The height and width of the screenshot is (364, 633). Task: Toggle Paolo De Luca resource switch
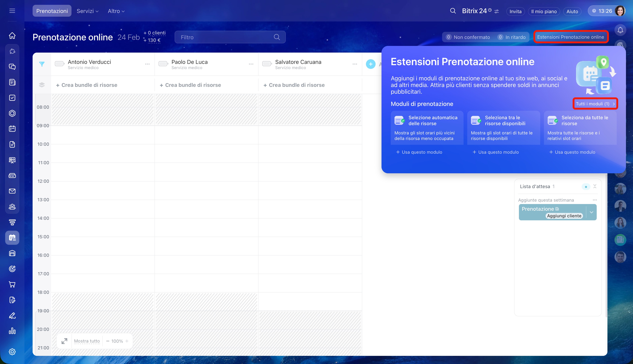(x=163, y=64)
